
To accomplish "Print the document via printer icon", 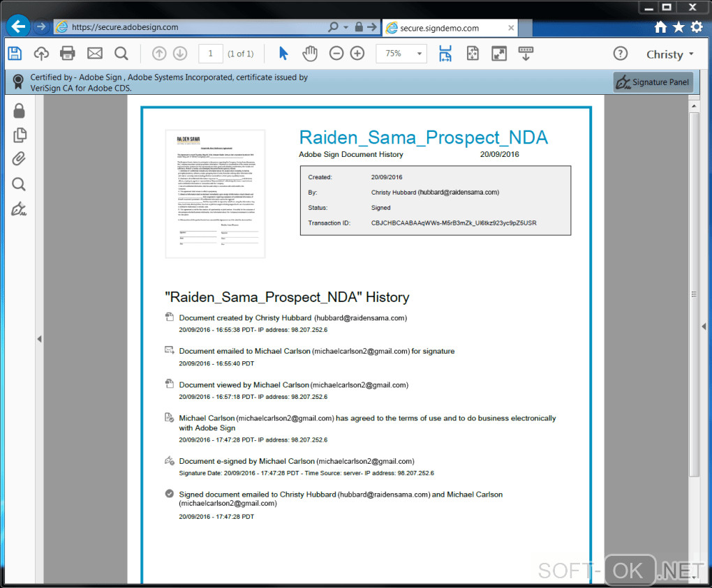I will click(x=68, y=54).
